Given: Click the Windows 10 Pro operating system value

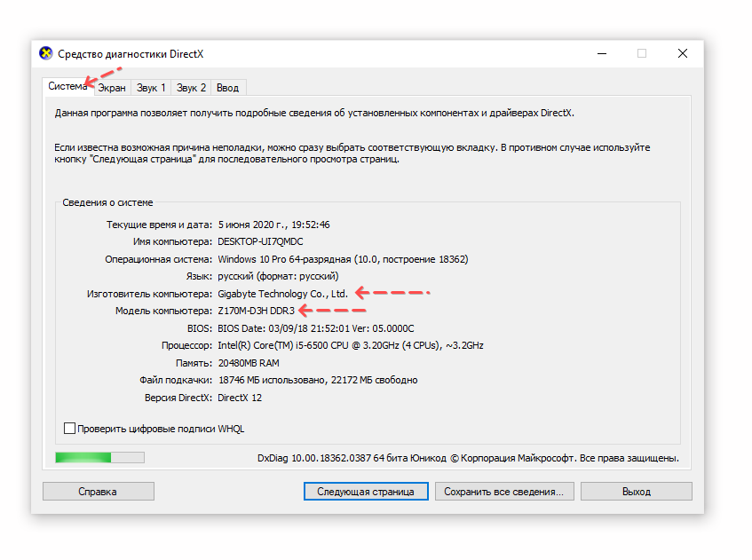Looking at the screenshot, I should pyautogui.click(x=343, y=259).
